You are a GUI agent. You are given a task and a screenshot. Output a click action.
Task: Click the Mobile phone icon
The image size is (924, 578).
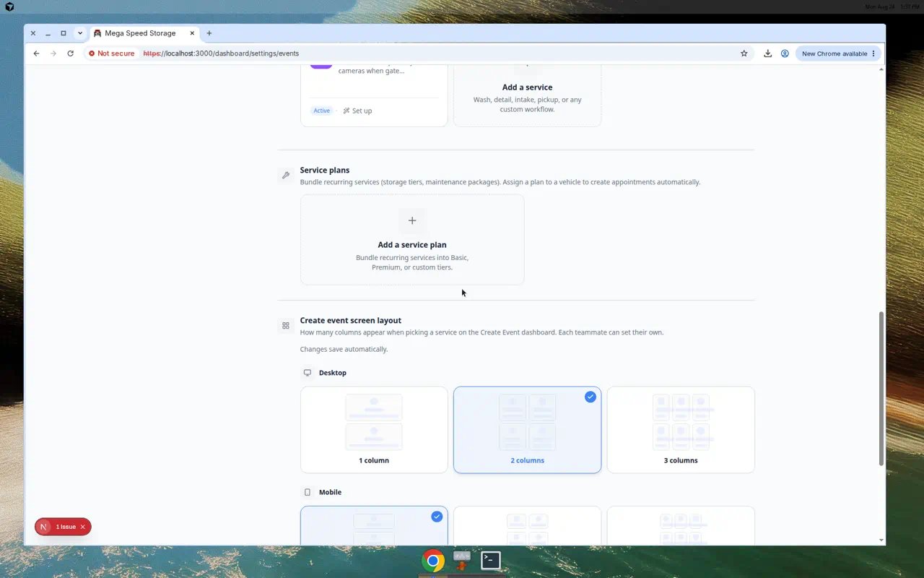tap(308, 492)
